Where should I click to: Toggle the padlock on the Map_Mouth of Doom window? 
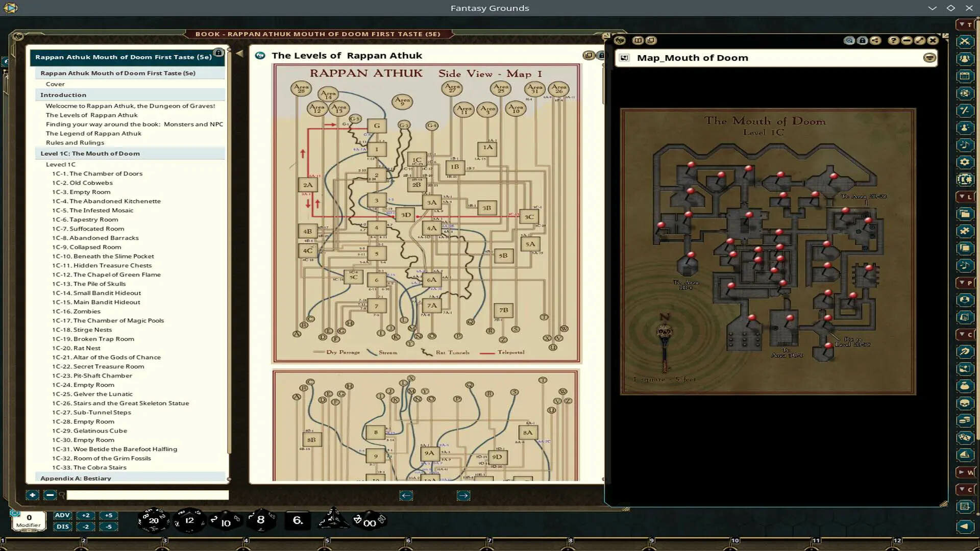(863, 41)
